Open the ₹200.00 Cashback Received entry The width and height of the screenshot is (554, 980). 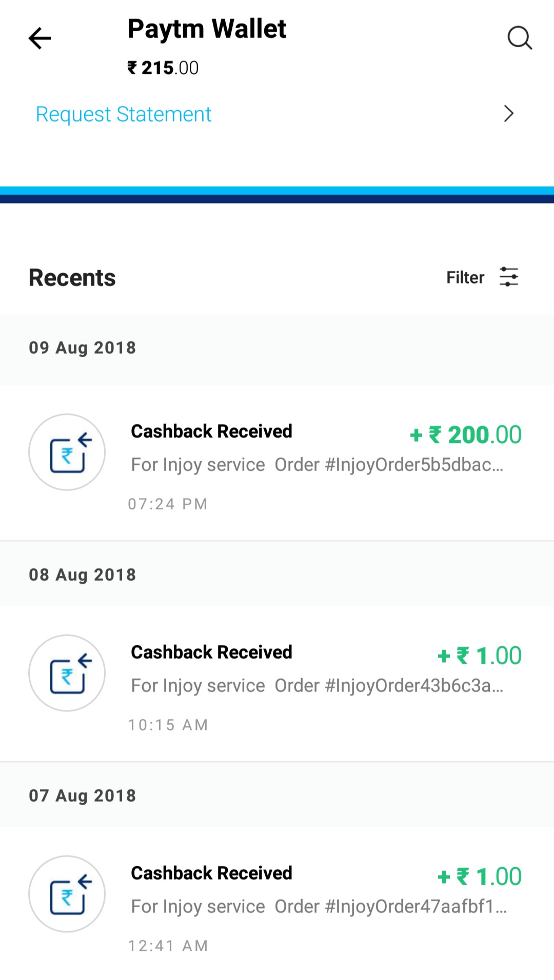(x=211, y=432)
